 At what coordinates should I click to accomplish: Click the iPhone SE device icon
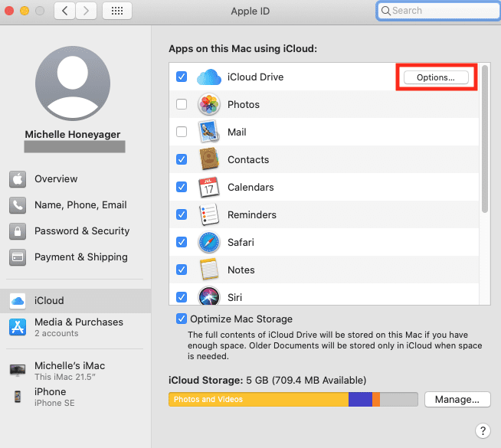pos(18,397)
